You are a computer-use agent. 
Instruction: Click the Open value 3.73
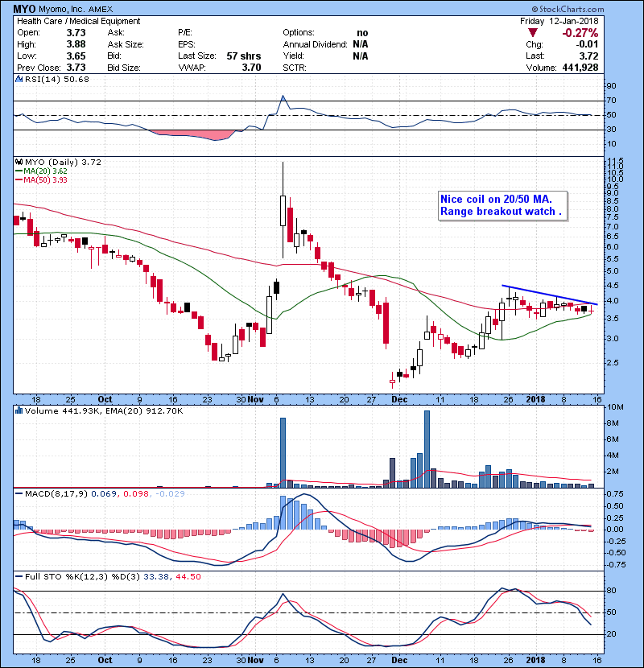pos(76,33)
